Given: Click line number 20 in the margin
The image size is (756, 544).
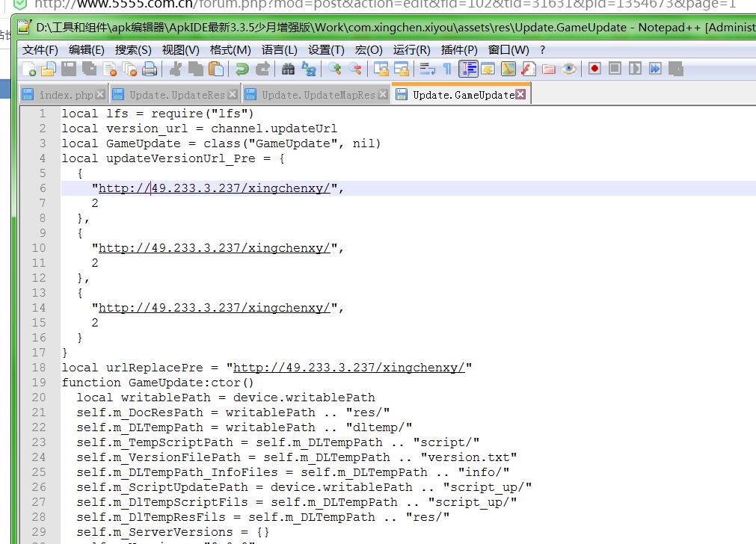Looking at the screenshot, I should (38, 398).
